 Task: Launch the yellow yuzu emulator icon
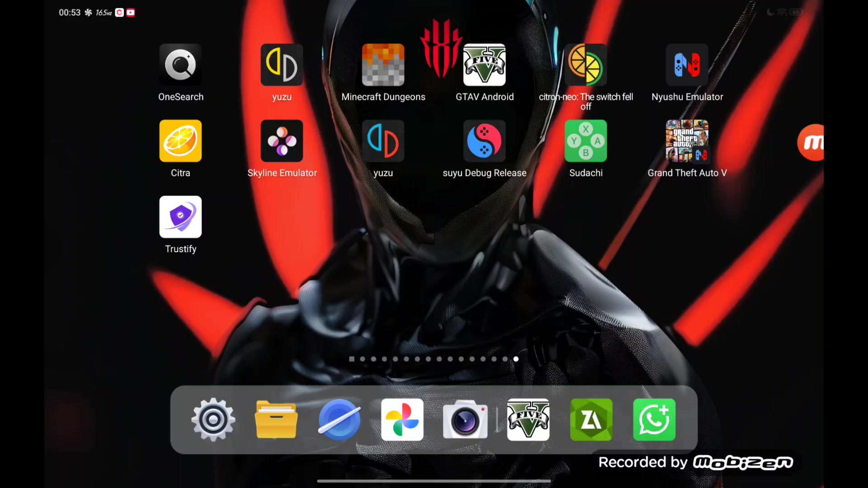282,65
